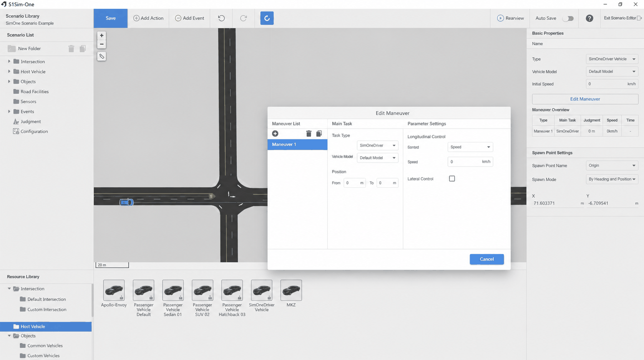
Task: Click Exit Scenario Editor
Action: pyautogui.click(x=622, y=18)
